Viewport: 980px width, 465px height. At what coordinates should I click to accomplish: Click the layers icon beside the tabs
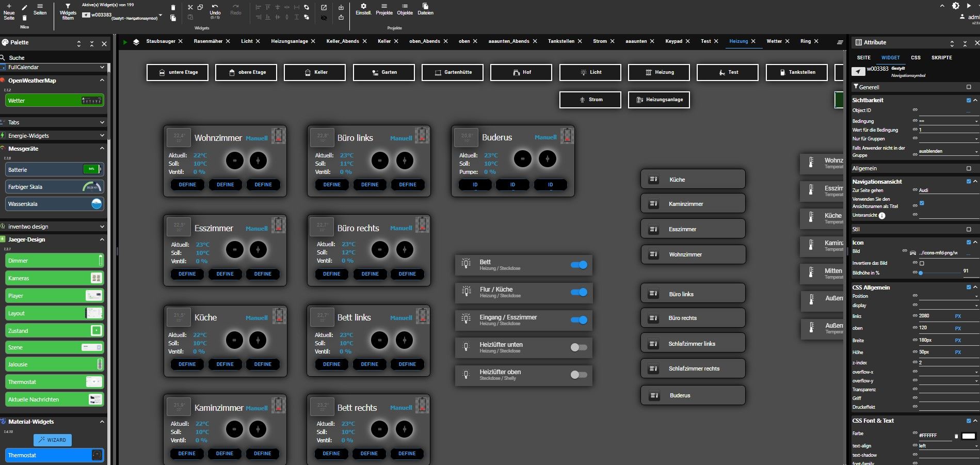coord(136,42)
